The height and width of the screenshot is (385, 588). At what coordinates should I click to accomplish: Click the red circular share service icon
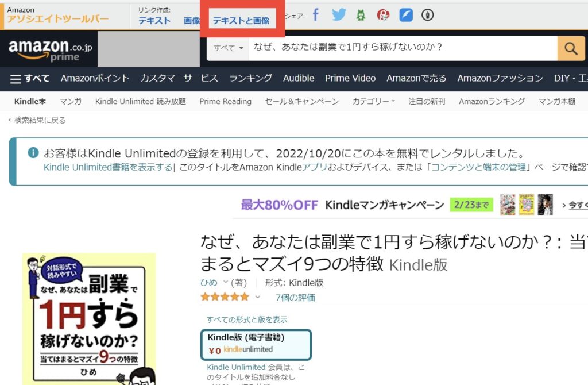coord(382,15)
